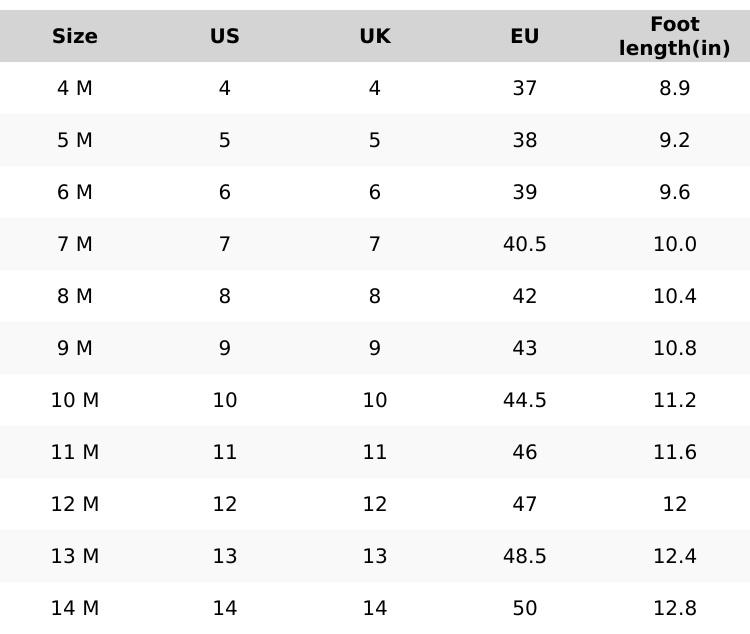Click EU value 37
Screen dimensions: 750x634
coord(525,89)
